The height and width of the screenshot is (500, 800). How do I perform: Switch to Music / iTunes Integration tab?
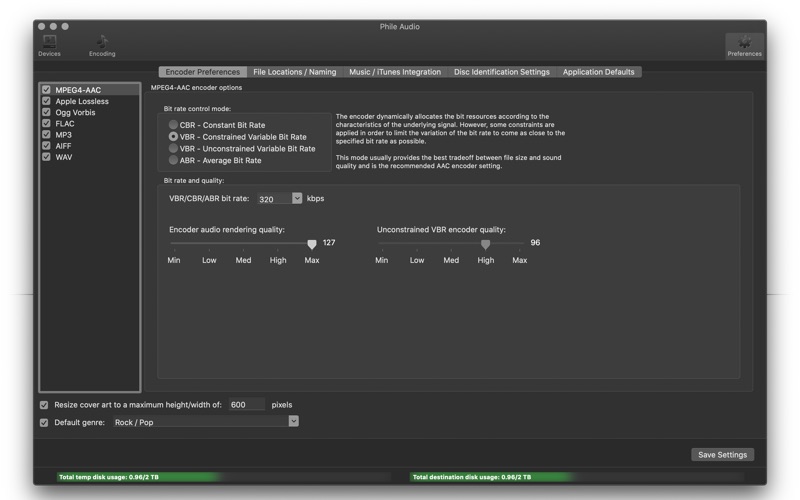tap(395, 72)
